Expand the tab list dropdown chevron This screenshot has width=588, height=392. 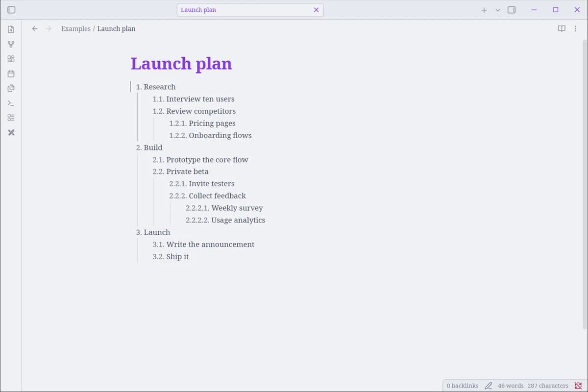click(498, 10)
